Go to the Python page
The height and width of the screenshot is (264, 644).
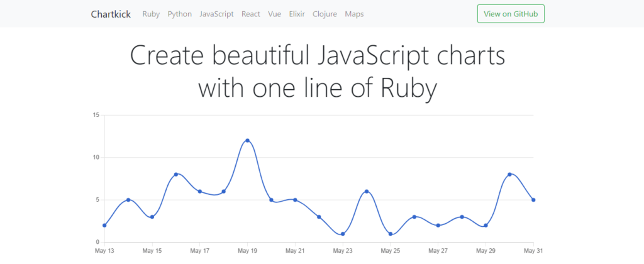179,14
